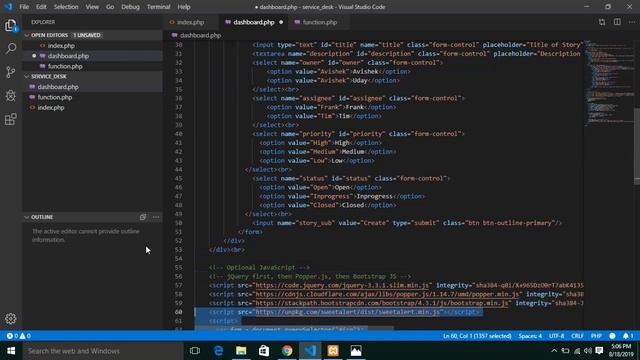The height and width of the screenshot is (360, 640).
Task: Collapse all in Outline panel
Action: (143, 217)
